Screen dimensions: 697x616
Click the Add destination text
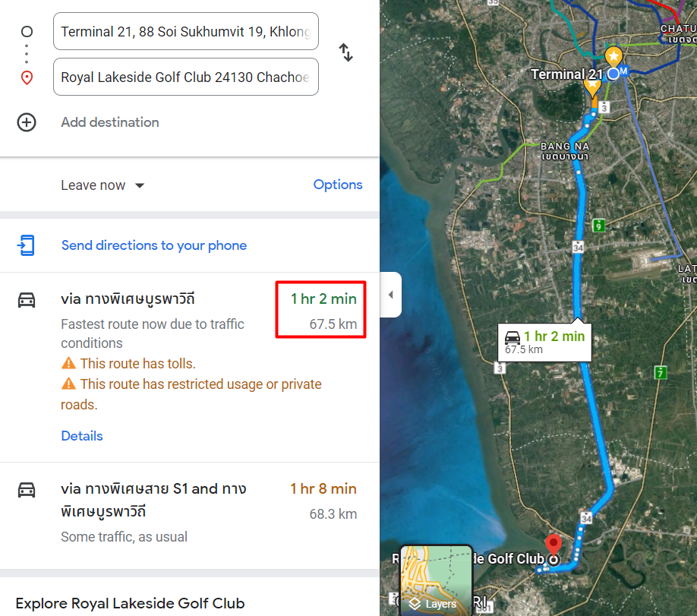(x=110, y=122)
